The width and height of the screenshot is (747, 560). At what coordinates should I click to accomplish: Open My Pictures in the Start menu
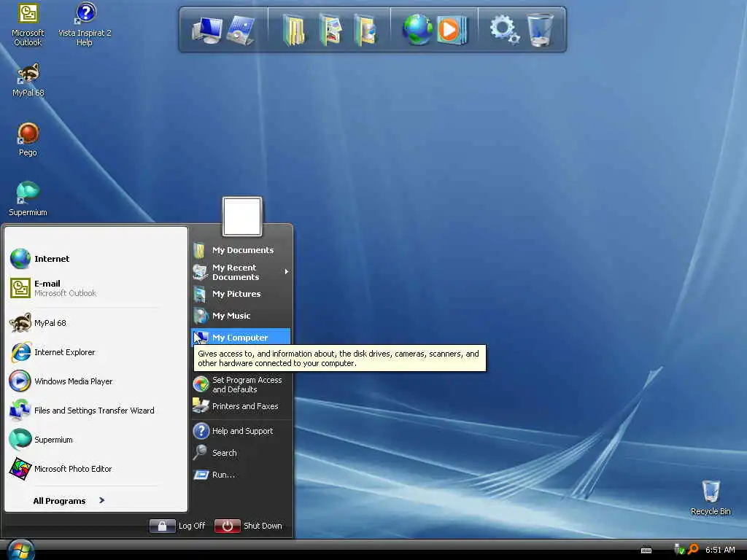coord(241,294)
